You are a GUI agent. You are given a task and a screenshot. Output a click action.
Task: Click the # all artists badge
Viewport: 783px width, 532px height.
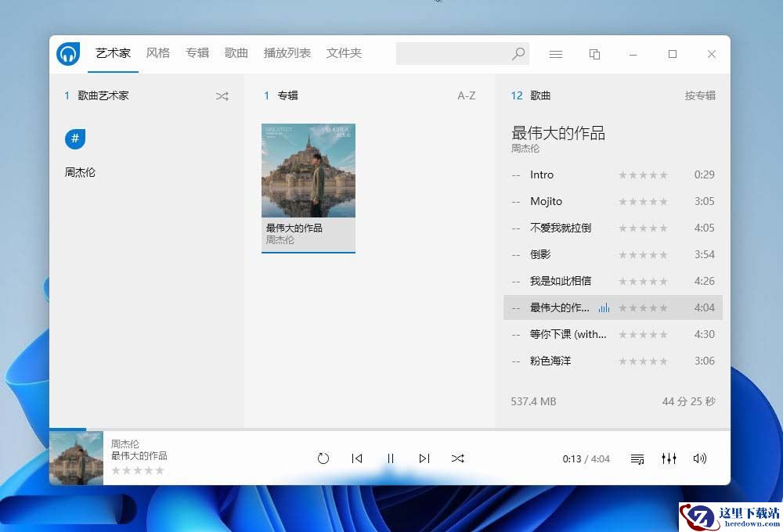click(75, 139)
